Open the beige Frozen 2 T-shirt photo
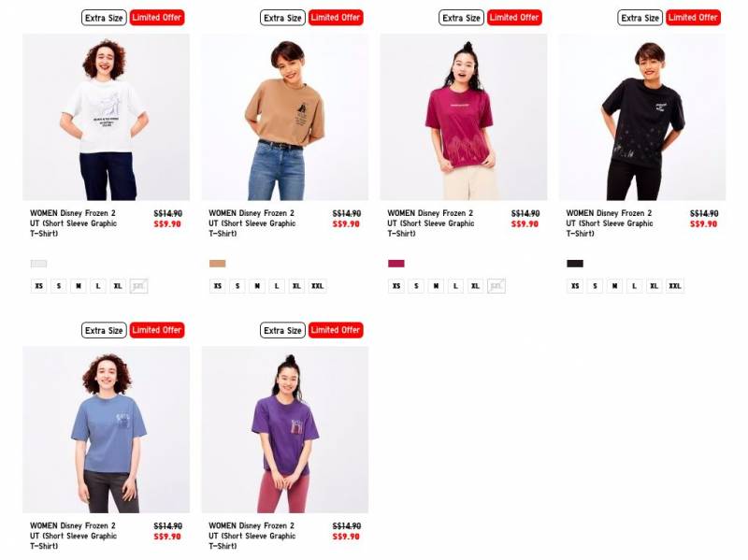The height and width of the screenshot is (560, 748). click(x=285, y=117)
